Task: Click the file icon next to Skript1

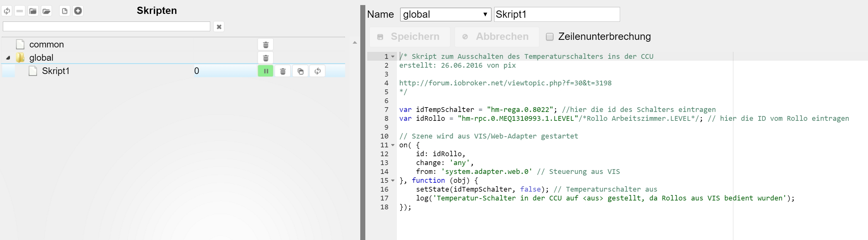Action: [x=33, y=71]
